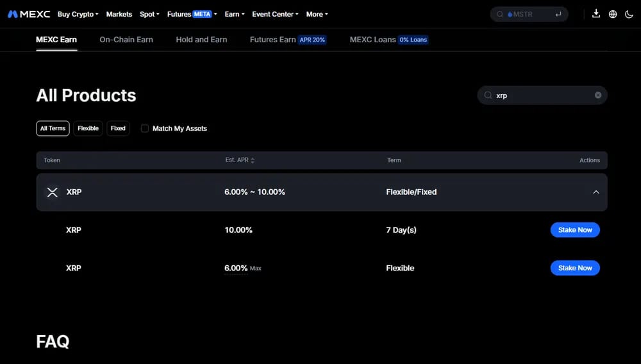Click the XRP token logo icon
The width and height of the screenshot is (641, 364).
[53, 192]
